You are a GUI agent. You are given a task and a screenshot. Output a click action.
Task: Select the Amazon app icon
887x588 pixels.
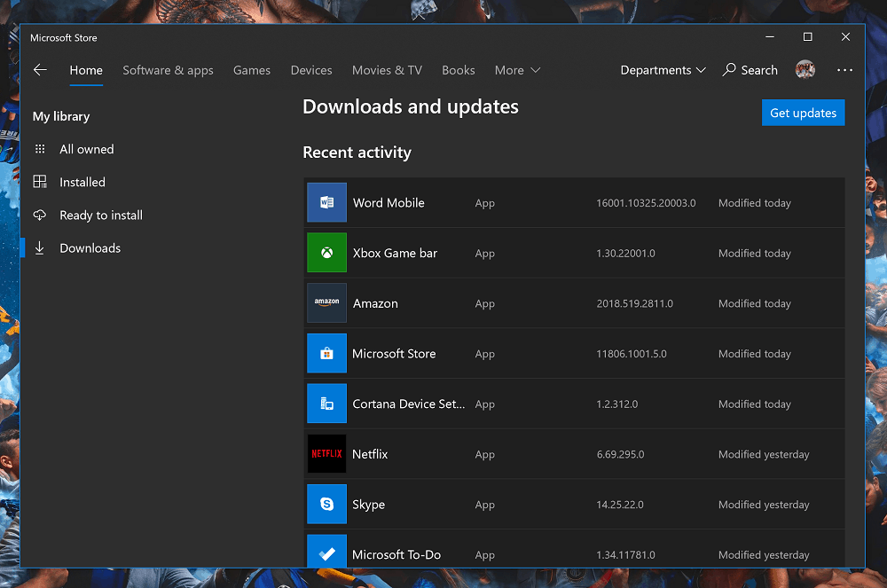point(326,303)
